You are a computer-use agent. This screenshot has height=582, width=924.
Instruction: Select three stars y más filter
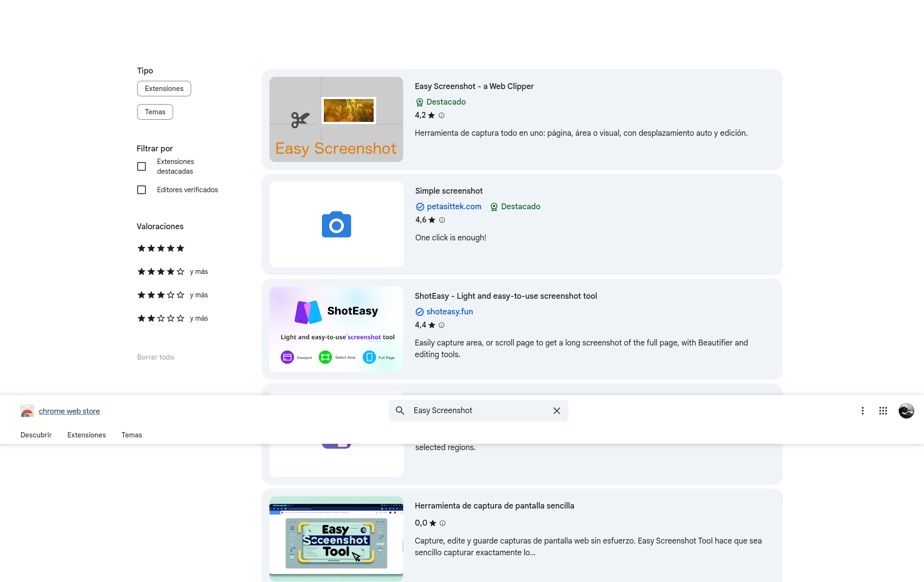pos(173,295)
